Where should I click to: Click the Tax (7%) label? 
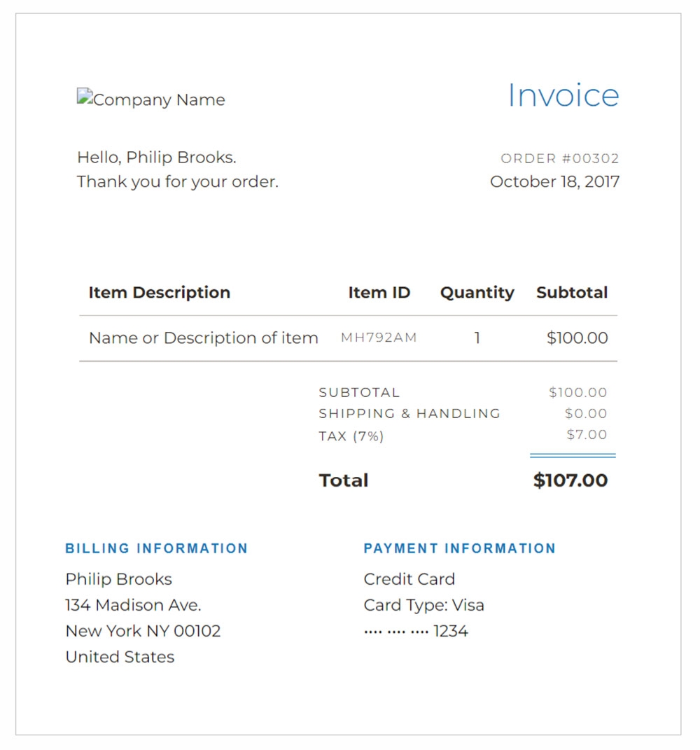[x=351, y=436]
